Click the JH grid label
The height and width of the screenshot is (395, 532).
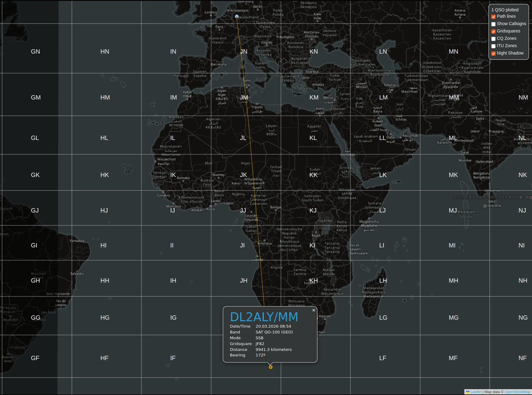click(243, 281)
